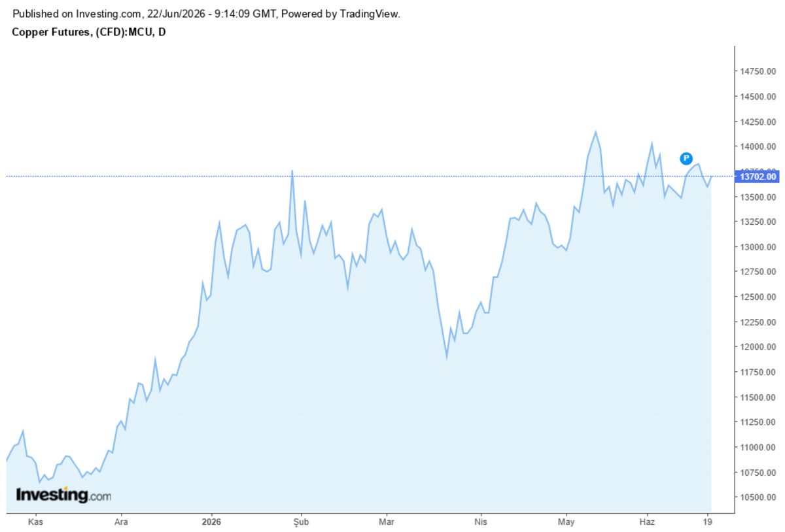
Task: Click the Kas month label on time axis
Action: tap(35, 522)
